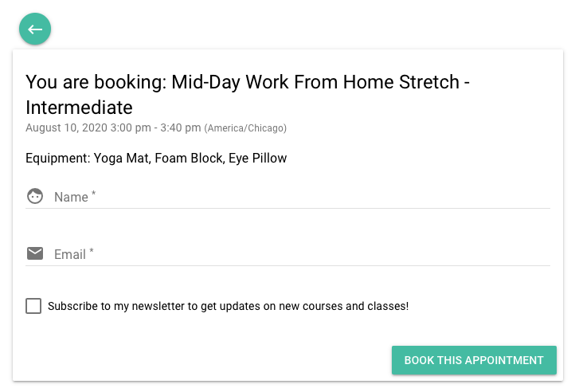Click the envelope icon beside Email
Screen dimensions: 575x392
pyautogui.click(x=35, y=253)
